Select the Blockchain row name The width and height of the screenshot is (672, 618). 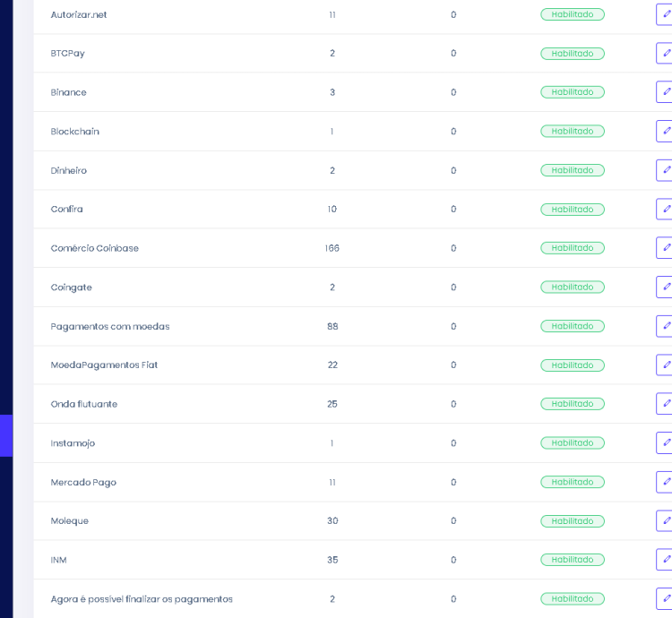coord(75,131)
